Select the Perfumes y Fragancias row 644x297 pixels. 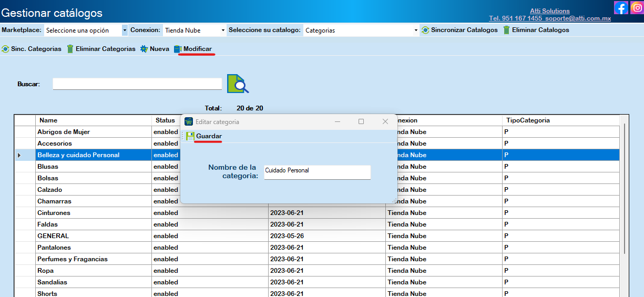(73, 259)
